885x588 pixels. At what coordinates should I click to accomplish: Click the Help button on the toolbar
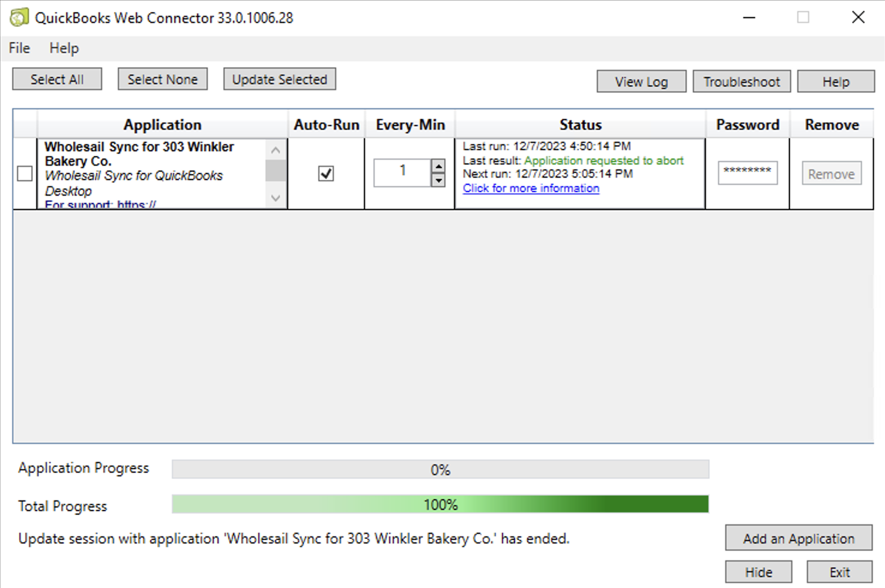pos(836,81)
